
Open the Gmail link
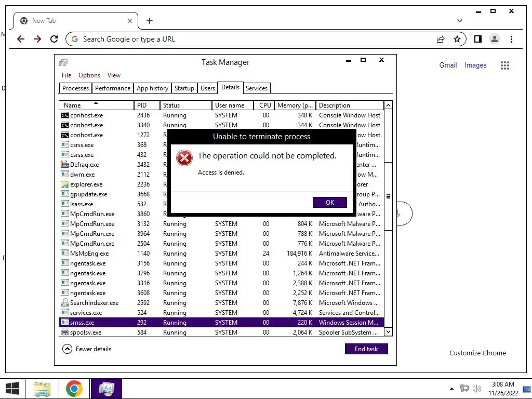click(x=448, y=65)
